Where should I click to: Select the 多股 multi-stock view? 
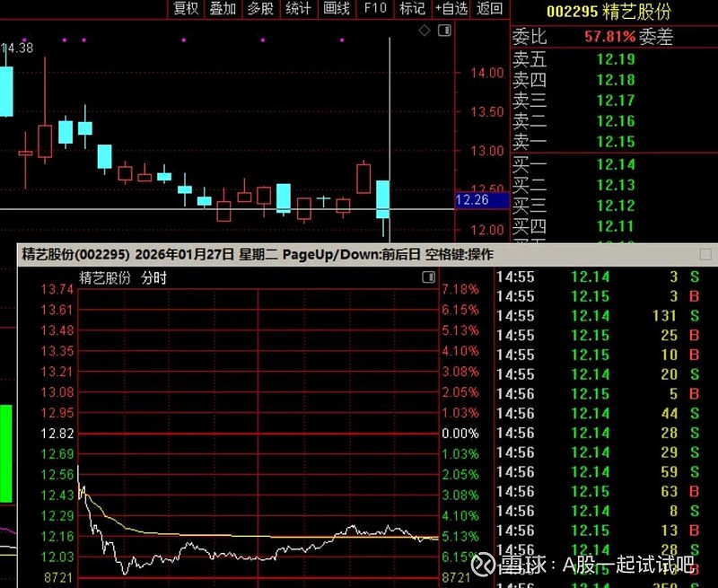(x=260, y=8)
